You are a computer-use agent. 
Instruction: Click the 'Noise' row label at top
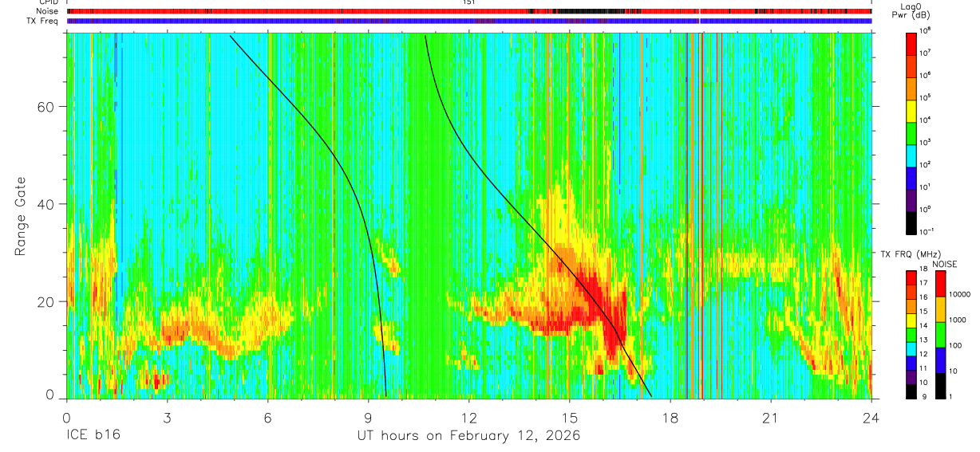pyautogui.click(x=47, y=11)
